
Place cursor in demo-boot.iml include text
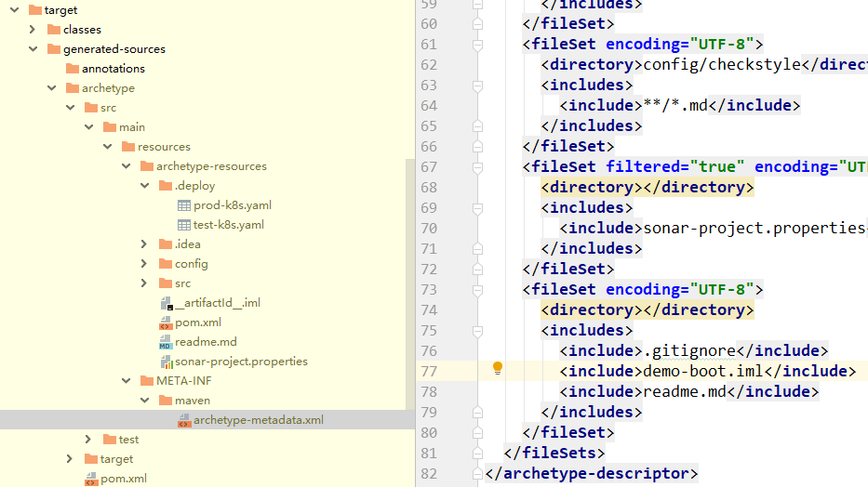click(x=703, y=371)
